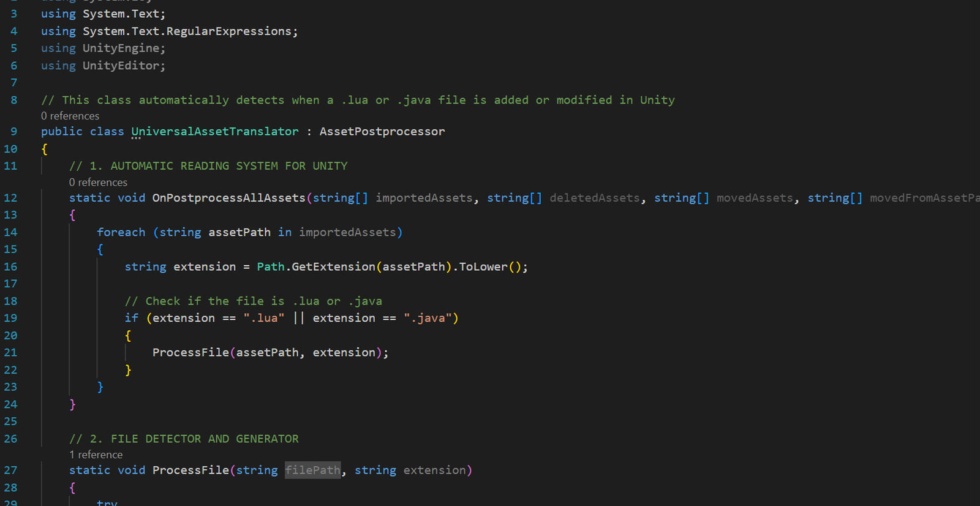Image resolution: width=980 pixels, height=506 pixels.
Task: Click the foreach keyword
Action: [x=121, y=232]
